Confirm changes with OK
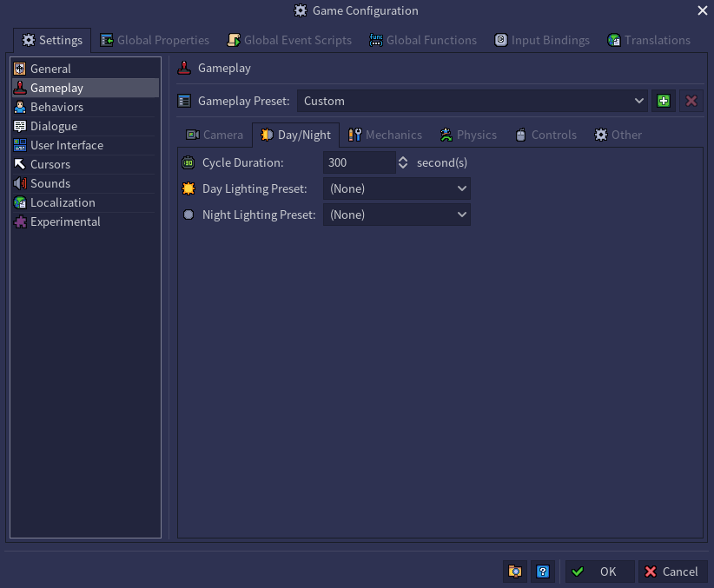 [x=599, y=571]
